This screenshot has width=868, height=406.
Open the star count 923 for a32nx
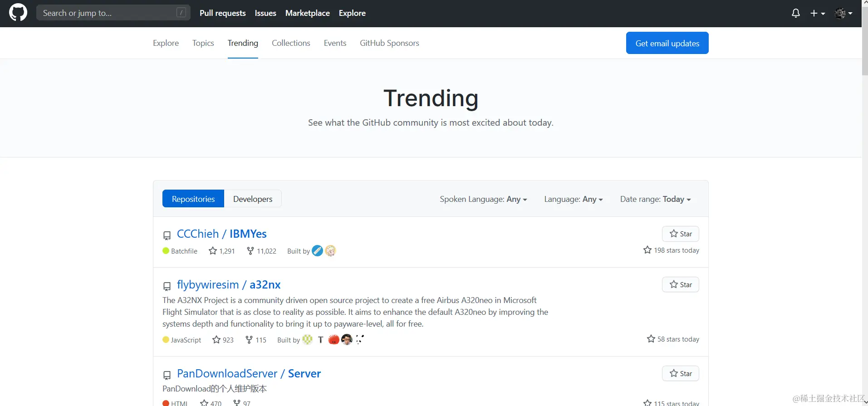[223, 340]
